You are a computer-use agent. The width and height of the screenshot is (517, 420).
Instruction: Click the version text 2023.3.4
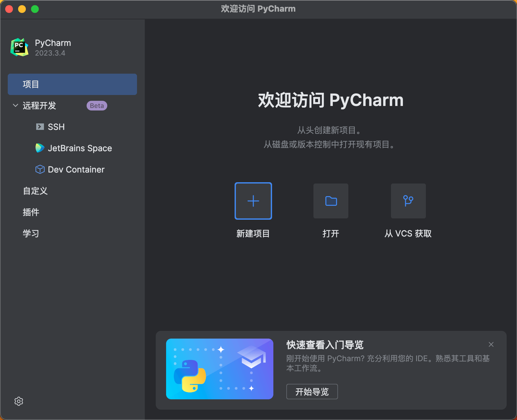[x=50, y=53]
